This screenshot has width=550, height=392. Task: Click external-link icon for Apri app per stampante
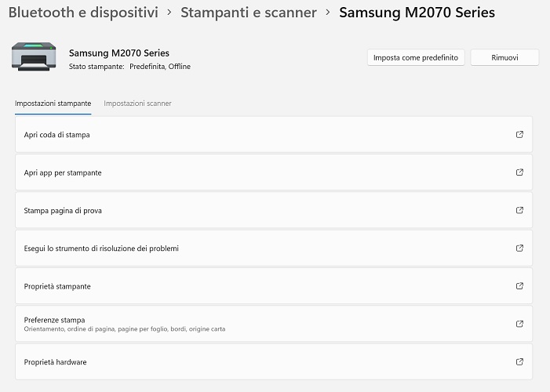click(x=519, y=172)
